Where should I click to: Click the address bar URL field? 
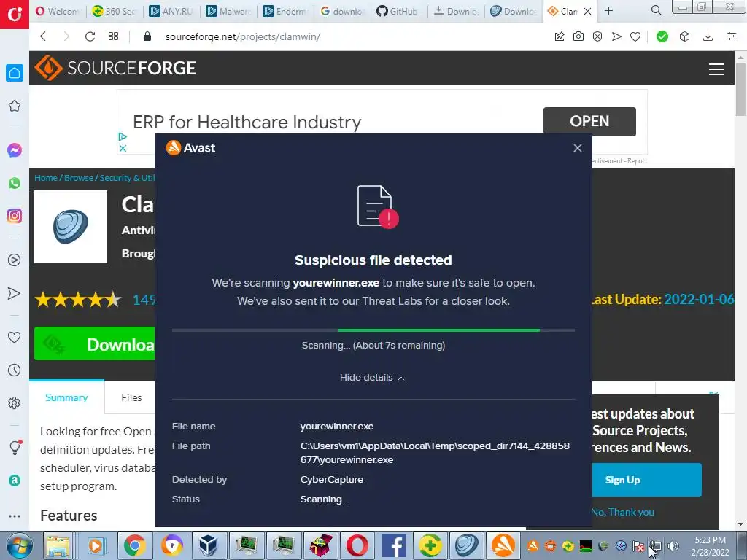point(243,36)
